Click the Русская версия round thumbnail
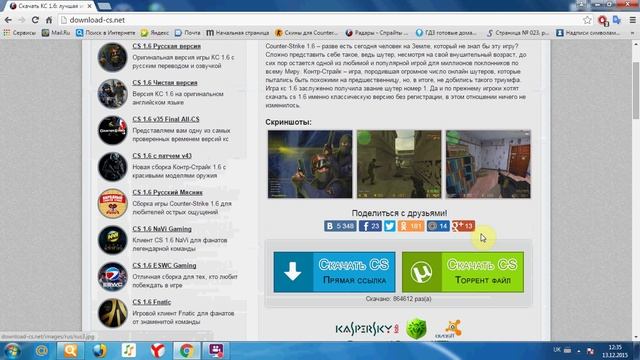The width and height of the screenshot is (640, 360). coord(112,57)
